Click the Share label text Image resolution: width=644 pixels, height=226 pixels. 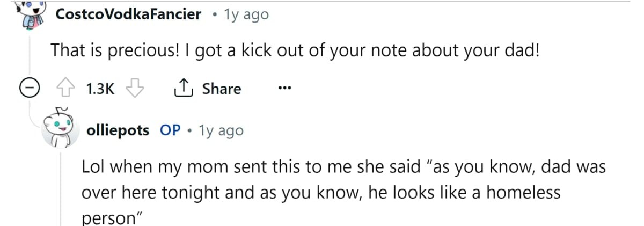[222, 89]
